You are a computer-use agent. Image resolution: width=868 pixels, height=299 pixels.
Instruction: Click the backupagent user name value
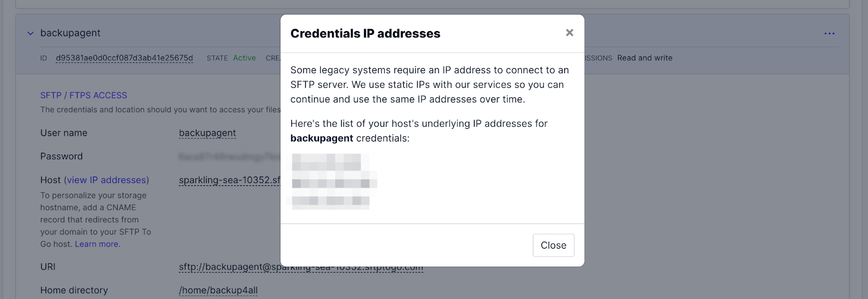point(207,133)
